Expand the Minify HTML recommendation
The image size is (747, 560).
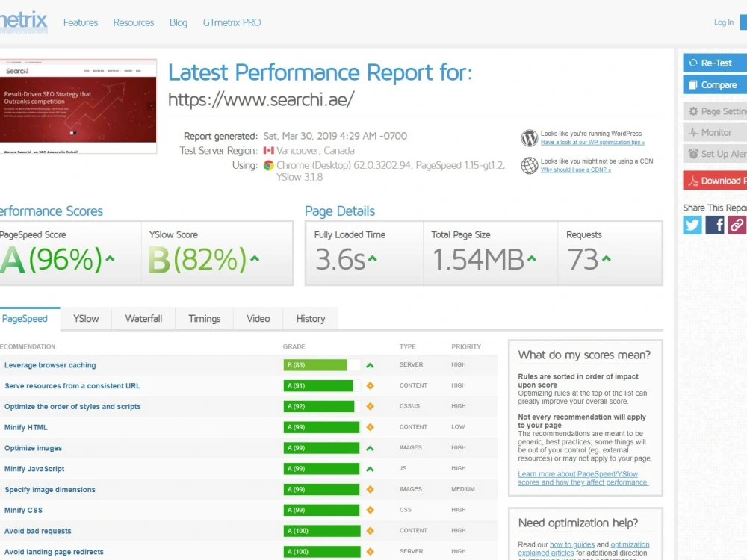[25, 427]
